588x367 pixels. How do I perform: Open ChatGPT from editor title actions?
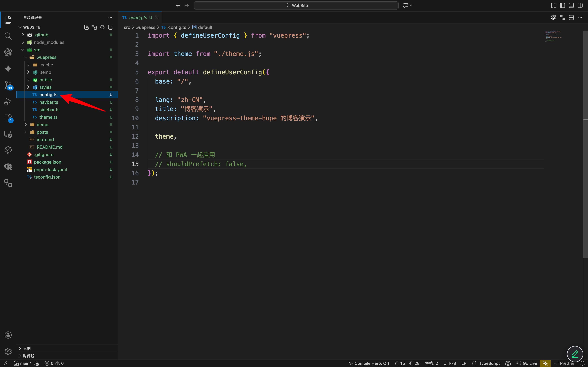click(553, 18)
